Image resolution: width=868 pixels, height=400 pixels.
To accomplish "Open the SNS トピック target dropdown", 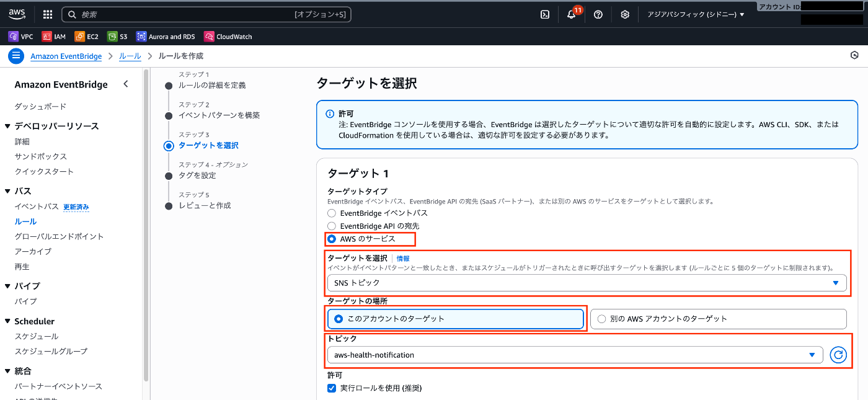I will pos(587,283).
